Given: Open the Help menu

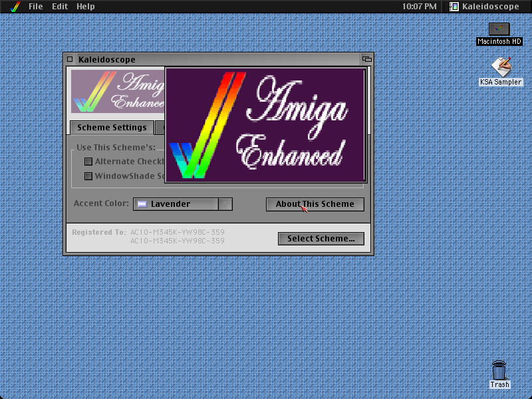Looking at the screenshot, I should (x=86, y=7).
